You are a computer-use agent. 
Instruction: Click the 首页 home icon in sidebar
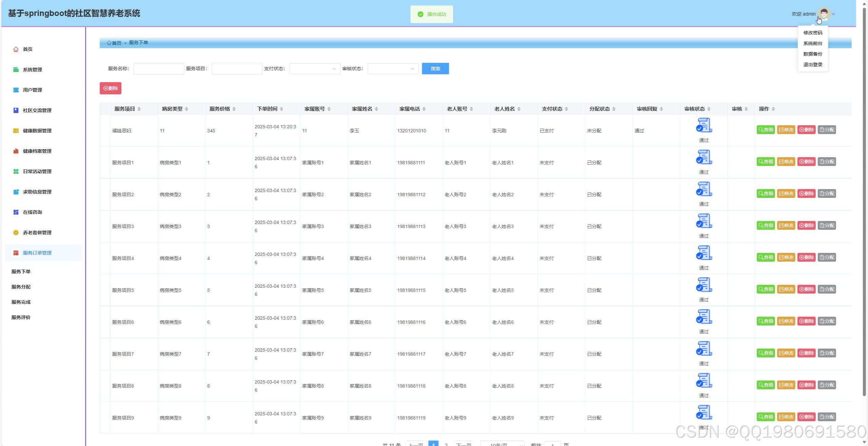[16, 49]
